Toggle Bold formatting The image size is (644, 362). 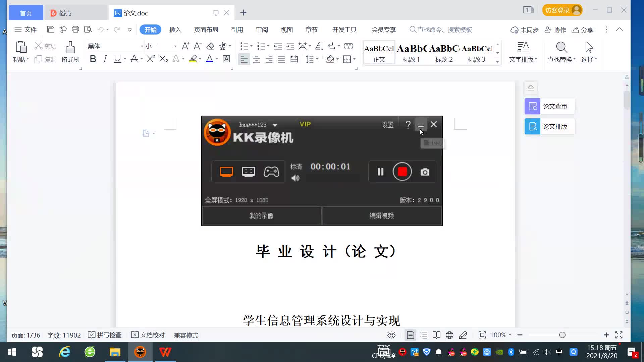(93, 59)
